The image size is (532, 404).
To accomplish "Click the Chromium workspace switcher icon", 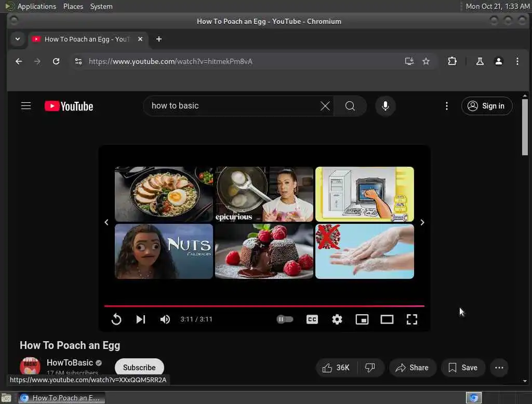I will [474, 398].
